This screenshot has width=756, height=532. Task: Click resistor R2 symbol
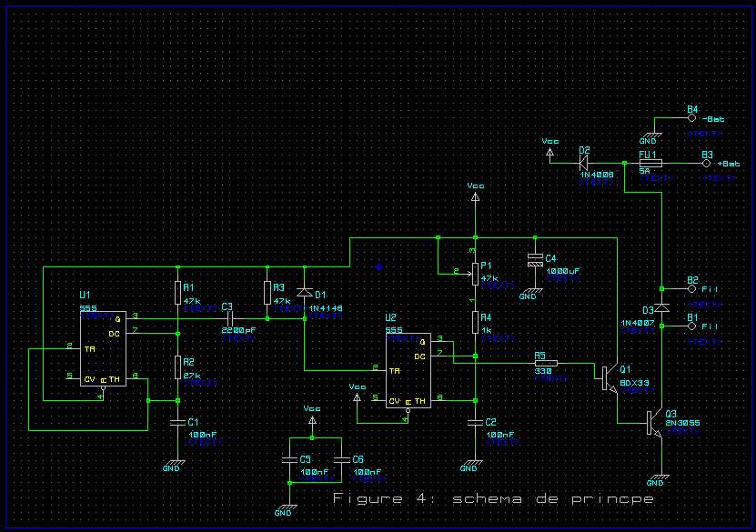coord(178,367)
